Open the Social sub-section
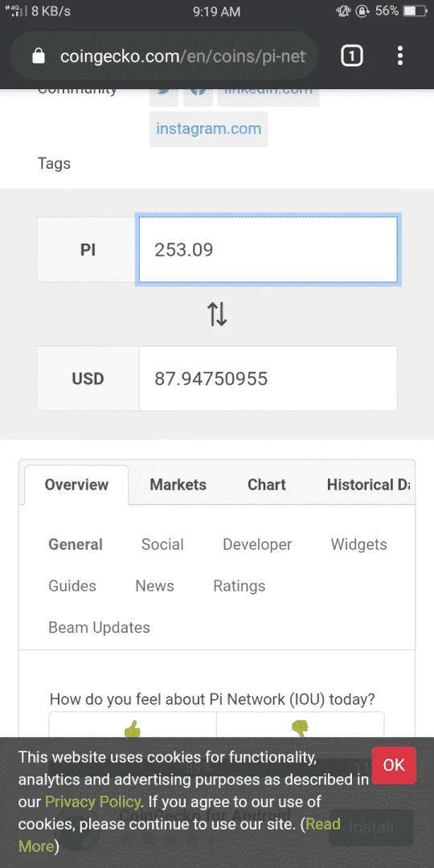 pyautogui.click(x=162, y=544)
